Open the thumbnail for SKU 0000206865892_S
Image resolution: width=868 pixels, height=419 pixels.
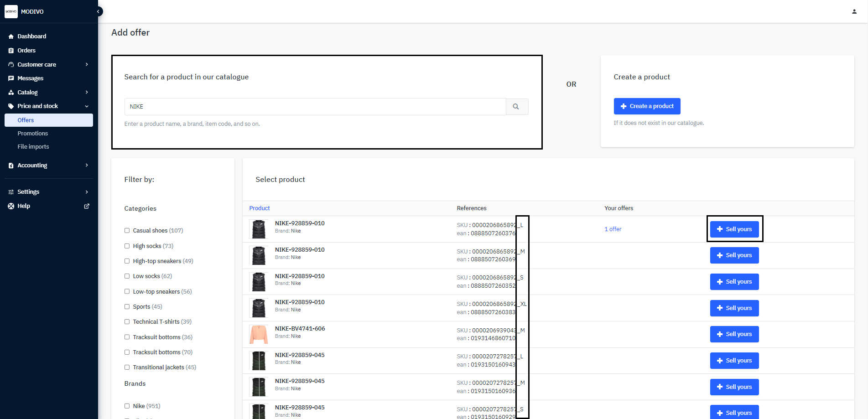click(x=259, y=282)
